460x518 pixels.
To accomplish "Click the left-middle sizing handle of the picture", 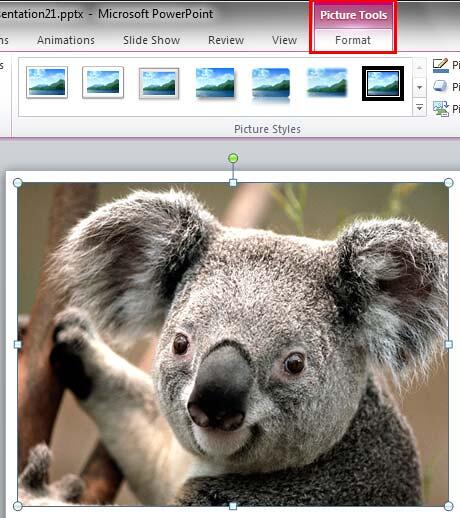I will tap(17, 344).
